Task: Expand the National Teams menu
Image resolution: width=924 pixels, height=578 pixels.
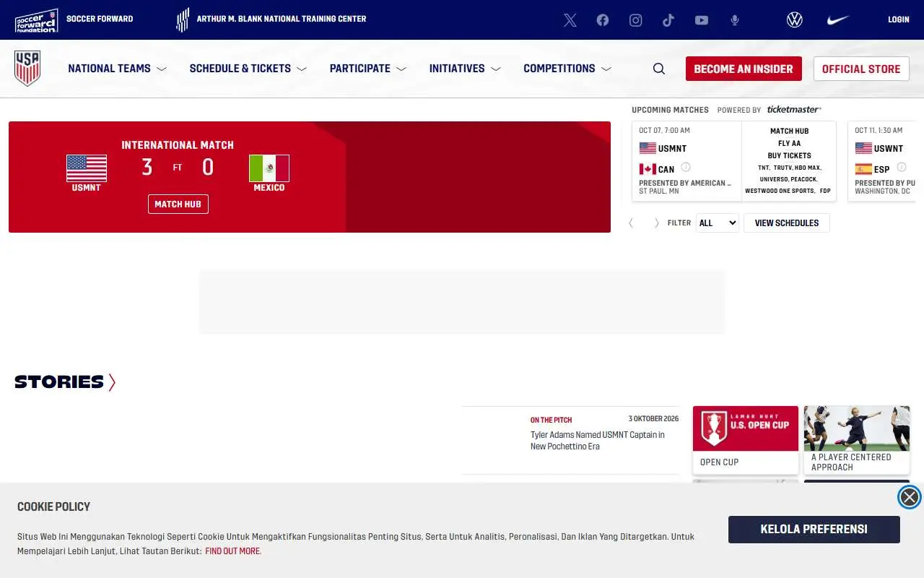Action: click(x=118, y=69)
